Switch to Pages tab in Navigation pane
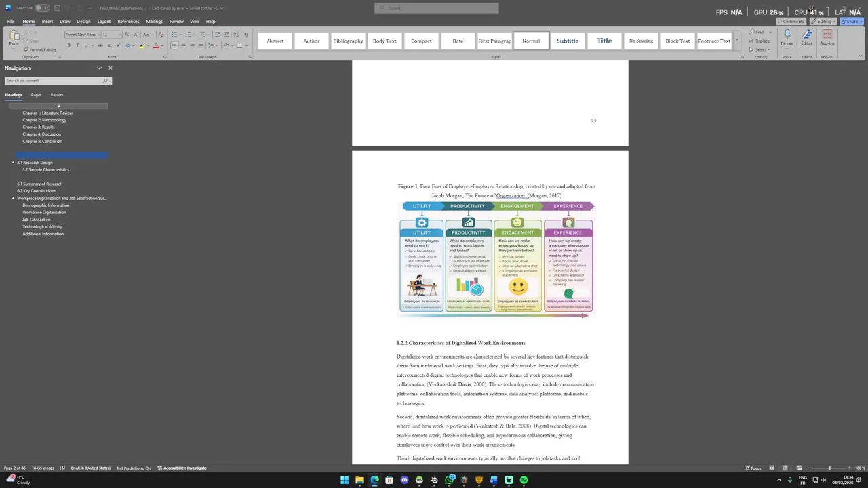This screenshot has width=868, height=488. pyautogui.click(x=36, y=95)
